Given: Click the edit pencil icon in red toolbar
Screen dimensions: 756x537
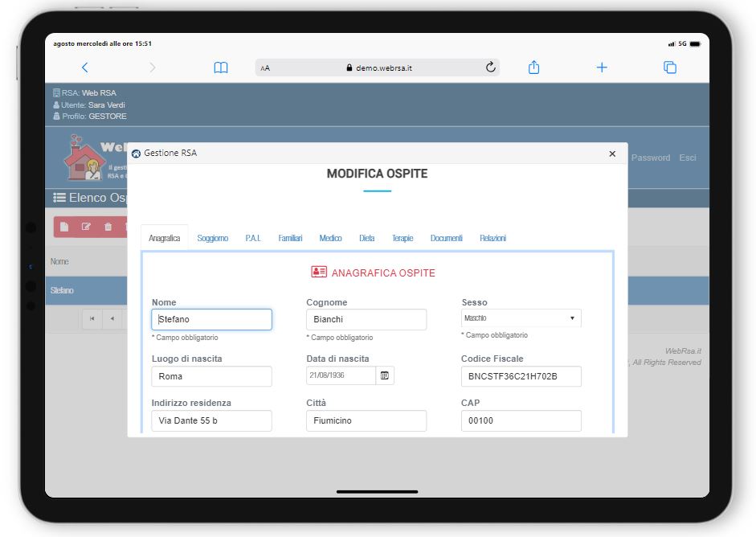Looking at the screenshot, I should click(x=86, y=228).
